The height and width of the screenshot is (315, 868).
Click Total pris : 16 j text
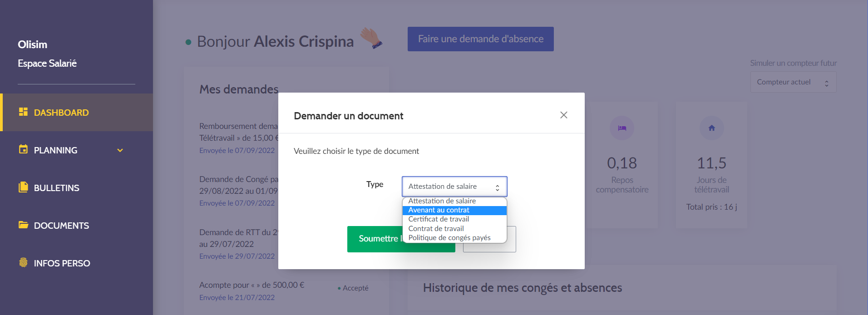tap(711, 207)
